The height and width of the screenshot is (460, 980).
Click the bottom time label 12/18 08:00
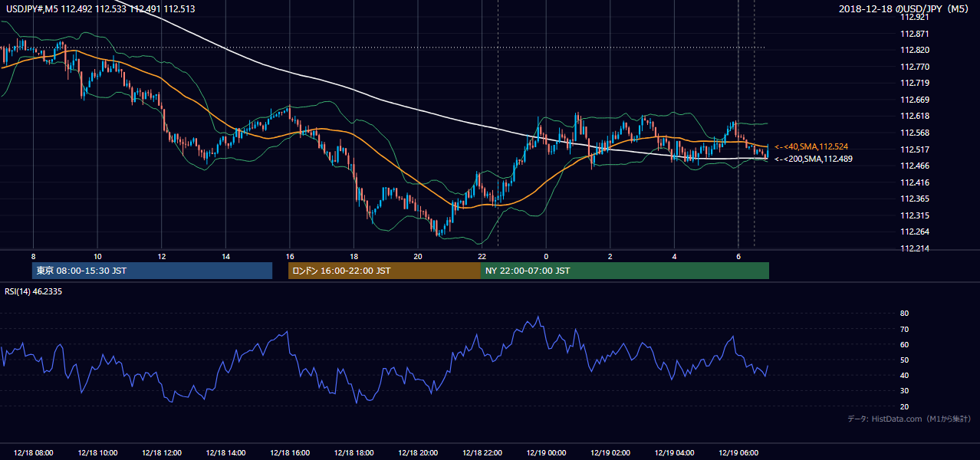[x=33, y=453]
